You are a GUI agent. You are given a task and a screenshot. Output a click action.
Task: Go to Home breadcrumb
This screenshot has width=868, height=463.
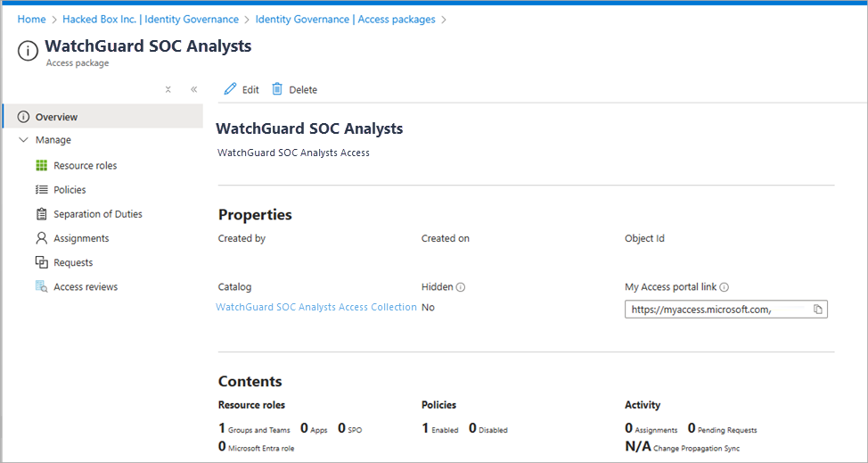[31, 19]
